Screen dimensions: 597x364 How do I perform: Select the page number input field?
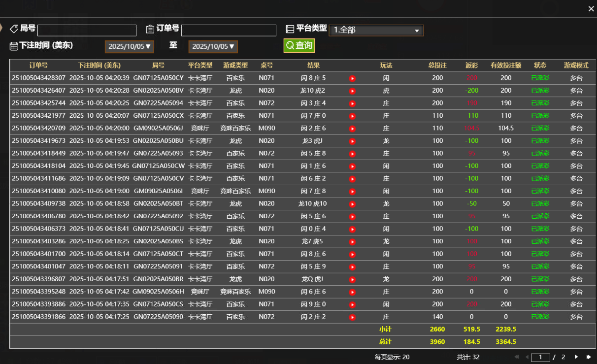[540, 357]
